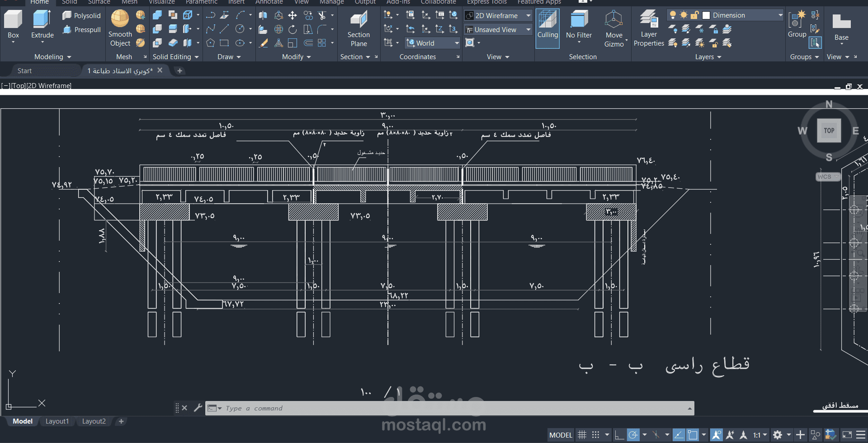Click the MODEL space button in status bar
Viewport: 868px width, 443px height.
coord(561,435)
